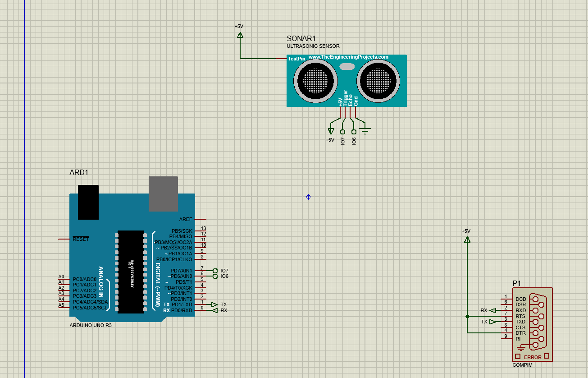Viewport: 588px width, 378px height.
Task: Select the ground terminal below the sensor's Gnd pin
Action: click(x=365, y=129)
